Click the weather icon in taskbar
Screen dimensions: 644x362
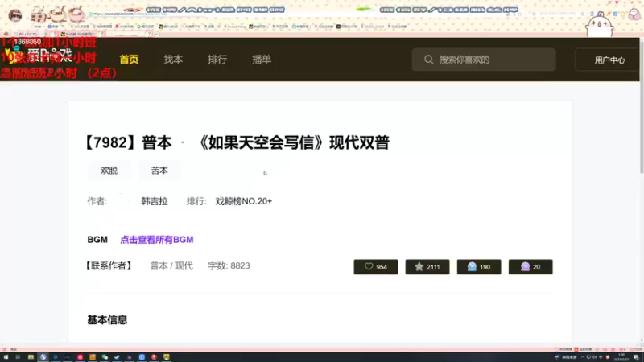tap(557, 357)
